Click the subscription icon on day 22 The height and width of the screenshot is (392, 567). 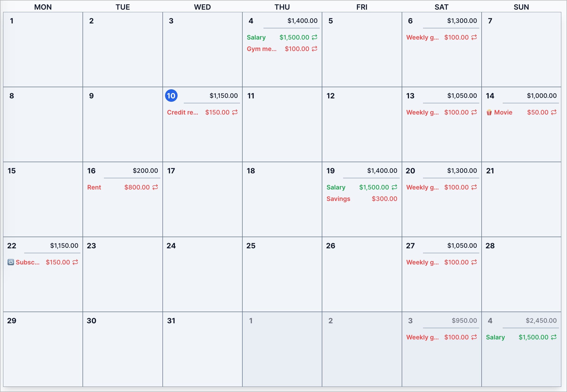(x=11, y=262)
